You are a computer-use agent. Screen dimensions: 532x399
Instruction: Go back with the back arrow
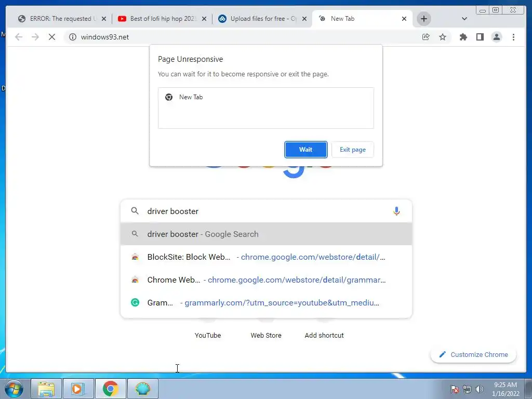click(19, 37)
